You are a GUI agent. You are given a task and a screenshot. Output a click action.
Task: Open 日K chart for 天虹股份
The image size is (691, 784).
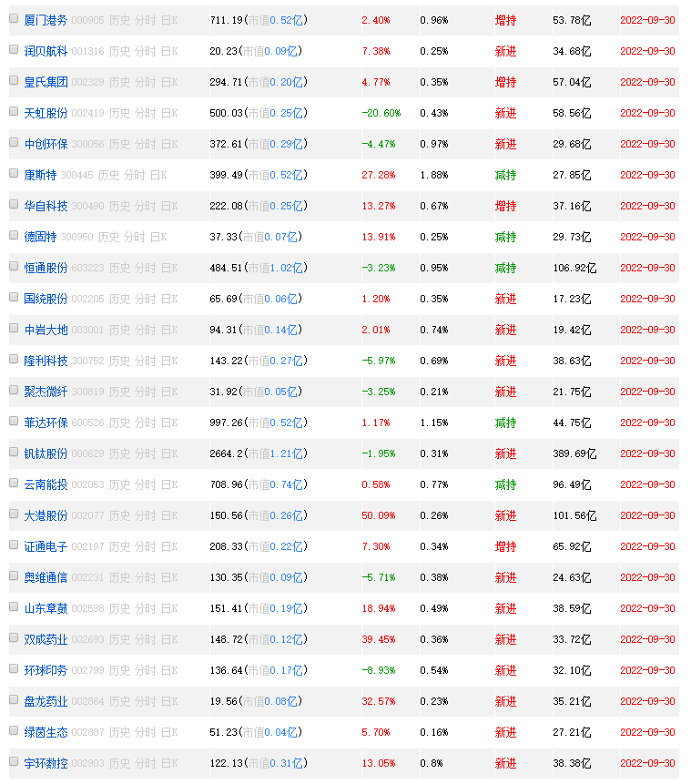point(169,114)
